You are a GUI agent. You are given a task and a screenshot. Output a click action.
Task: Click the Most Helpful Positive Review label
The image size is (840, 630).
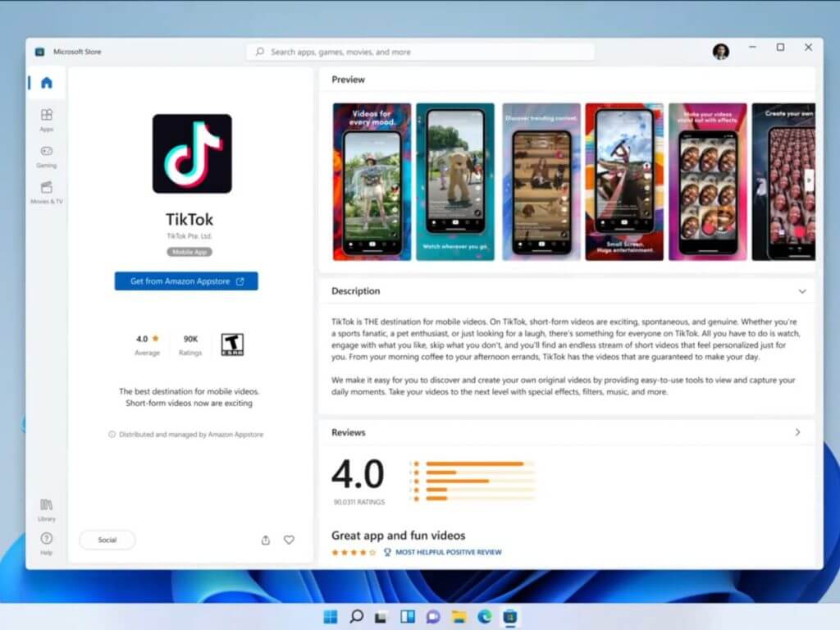pos(449,552)
